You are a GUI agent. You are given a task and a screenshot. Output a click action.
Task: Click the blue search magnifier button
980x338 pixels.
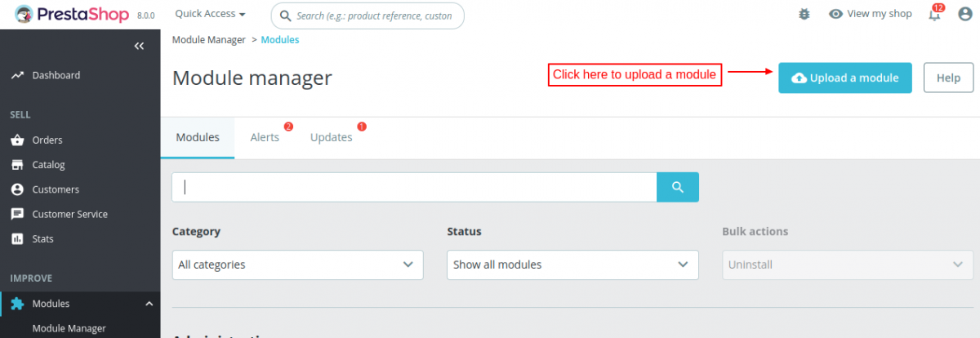tap(677, 187)
